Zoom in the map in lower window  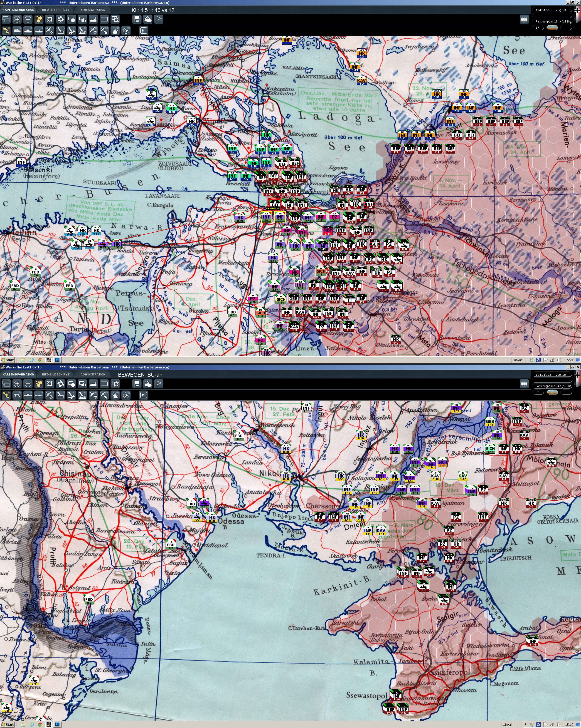[17, 384]
